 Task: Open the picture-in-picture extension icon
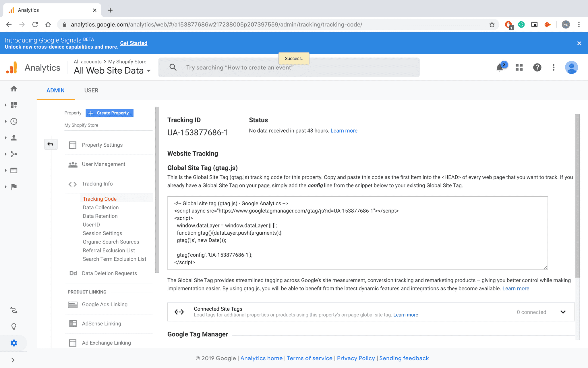point(534,24)
